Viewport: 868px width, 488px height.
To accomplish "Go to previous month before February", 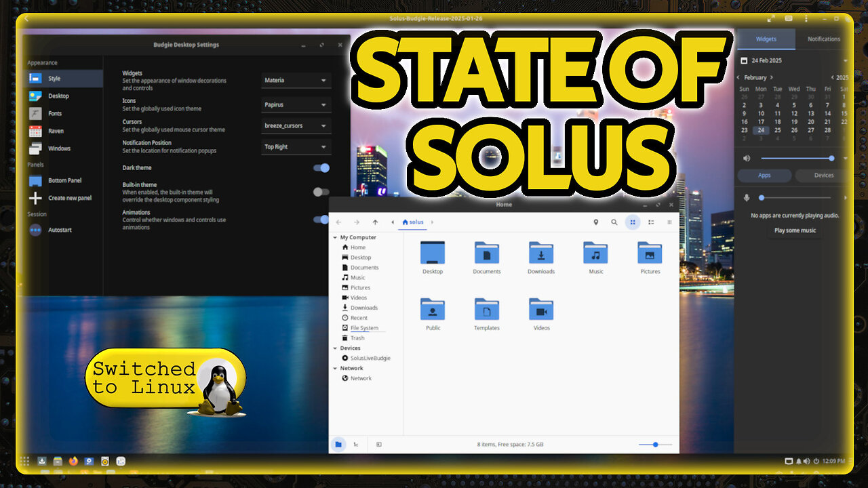I will click(x=739, y=77).
